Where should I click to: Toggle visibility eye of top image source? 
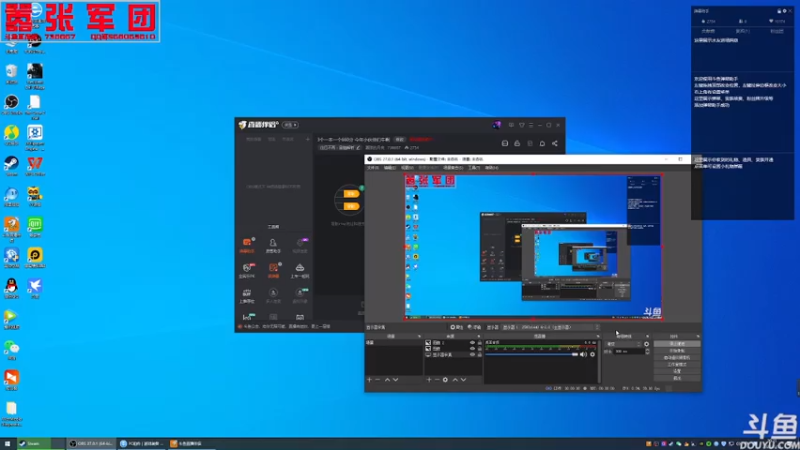pyautogui.click(x=472, y=343)
